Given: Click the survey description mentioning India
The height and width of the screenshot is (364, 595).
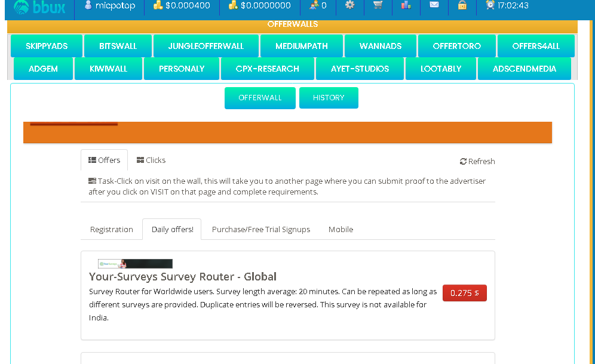Looking at the screenshot, I should (x=263, y=304).
